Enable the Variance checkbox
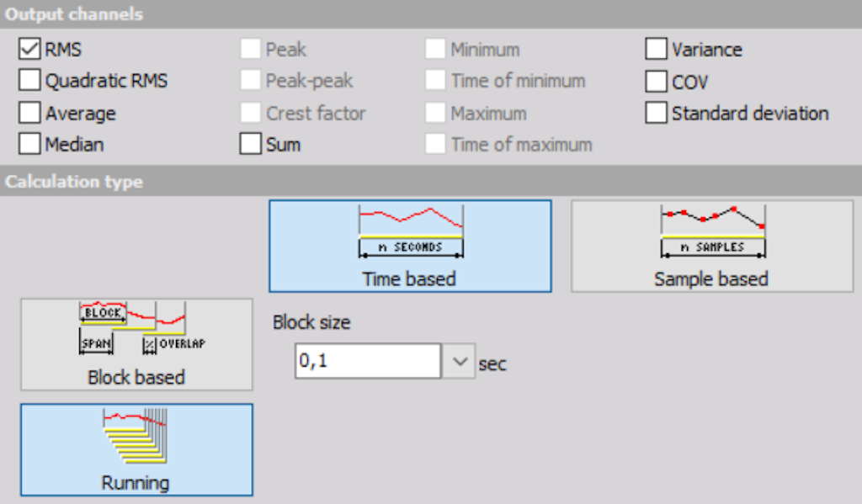This screenshot has height=504, width=862. click(656, 49)
